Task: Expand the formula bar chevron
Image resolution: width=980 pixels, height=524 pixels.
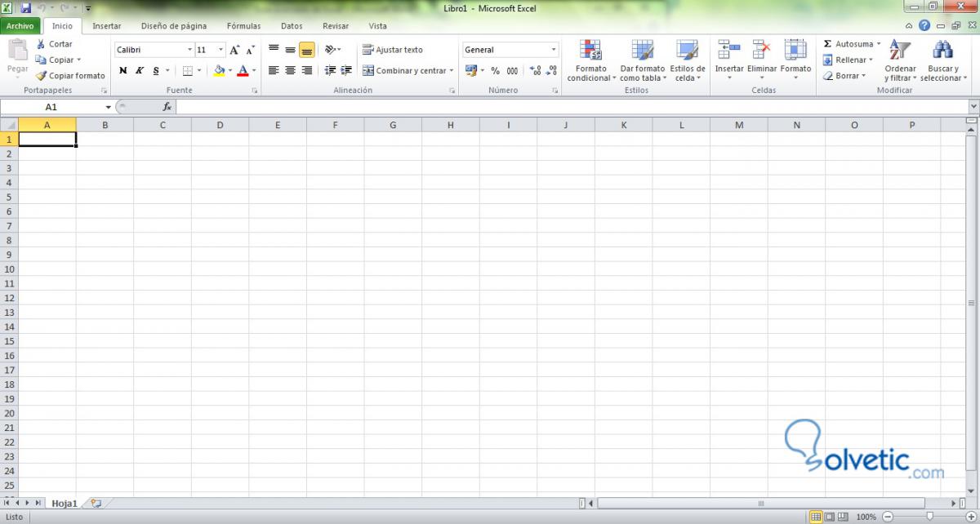Action: click(973, 107)
